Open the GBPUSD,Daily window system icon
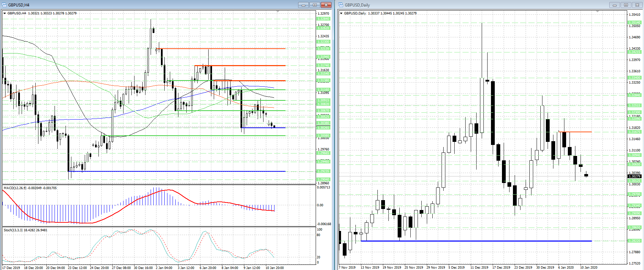The width and height of the screenshot is (644, 270). click(341, 5)
